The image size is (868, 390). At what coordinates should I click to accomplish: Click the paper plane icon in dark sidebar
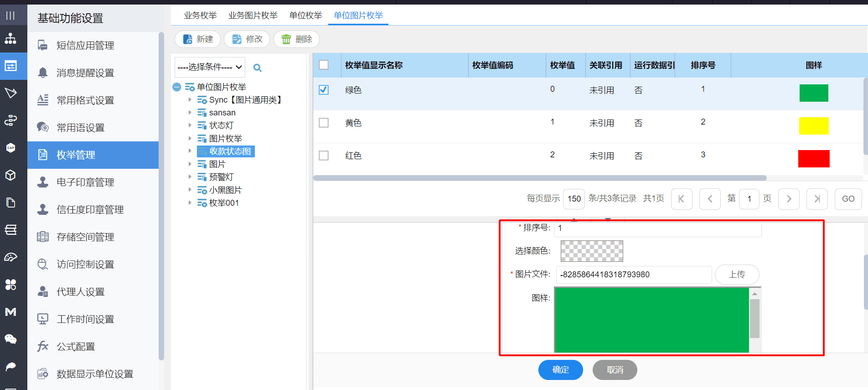tap(10, 93)
